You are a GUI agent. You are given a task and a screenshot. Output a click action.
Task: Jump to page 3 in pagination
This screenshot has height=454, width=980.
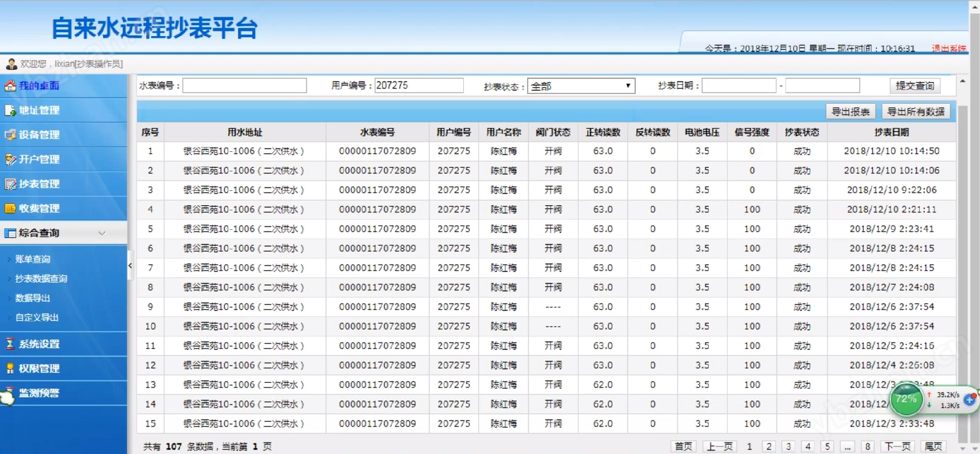788,447
